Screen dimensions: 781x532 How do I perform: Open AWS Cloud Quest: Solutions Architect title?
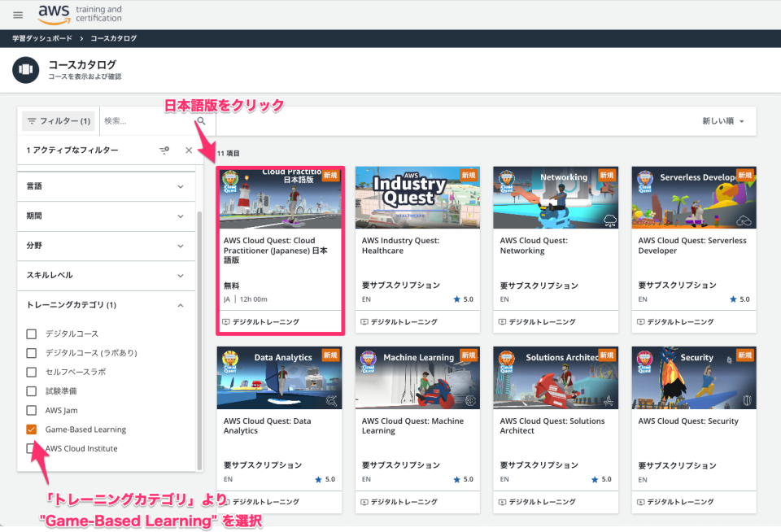(552, 425)
